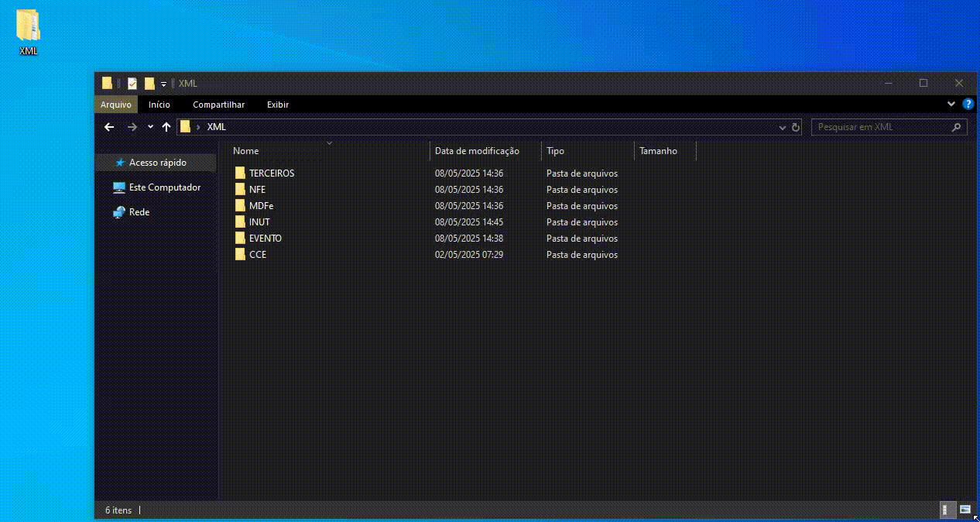
Task: Sort by the Nome column header
Action: [246, 151]
